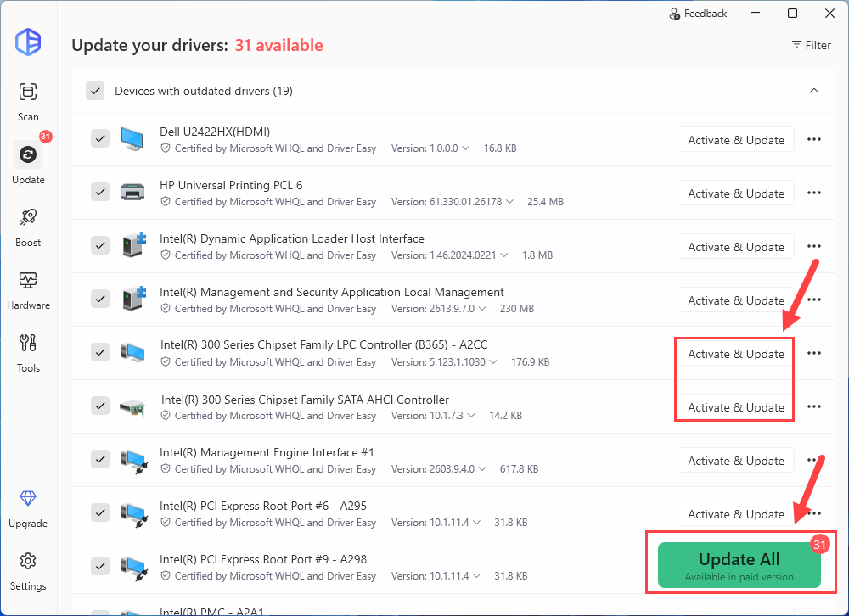Screen dimensions: 849x616
Task: Uncheck the LPC Controller (B365) checkbox
Action: (x=100, y=352)
